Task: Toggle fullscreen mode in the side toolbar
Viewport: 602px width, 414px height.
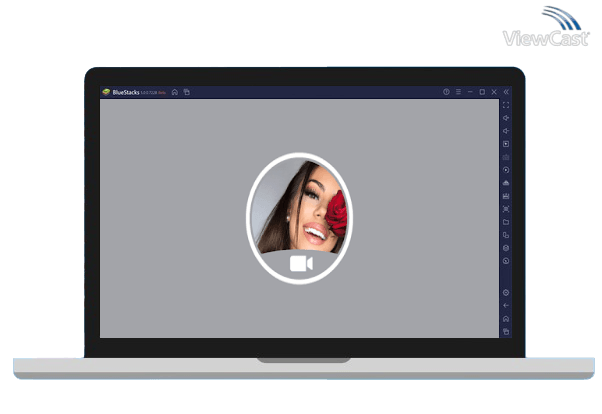Action: pos(506,105)
